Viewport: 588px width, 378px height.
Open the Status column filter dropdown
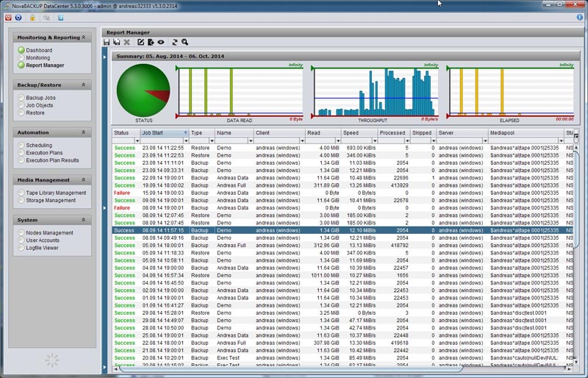click(137, 140)
